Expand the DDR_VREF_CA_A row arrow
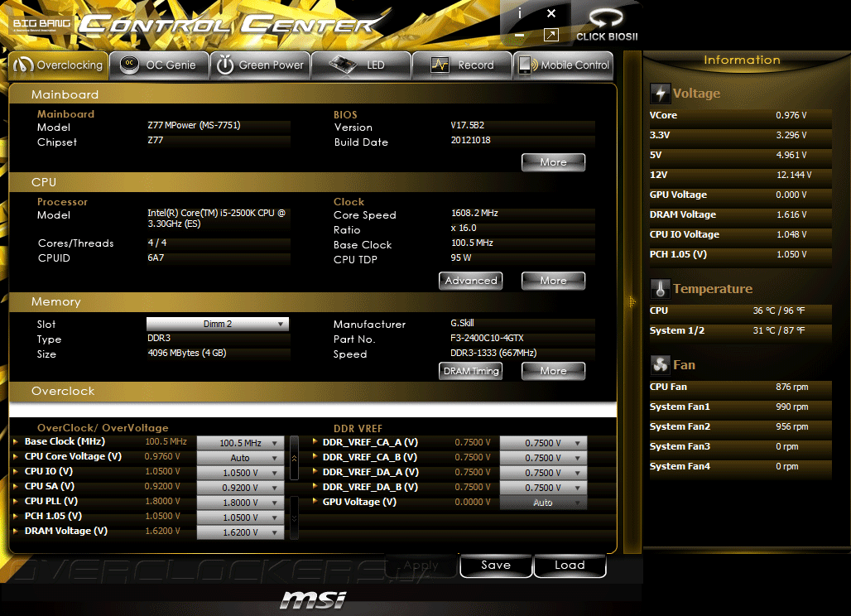Screen dimensions: 851x616 point(315,442)
